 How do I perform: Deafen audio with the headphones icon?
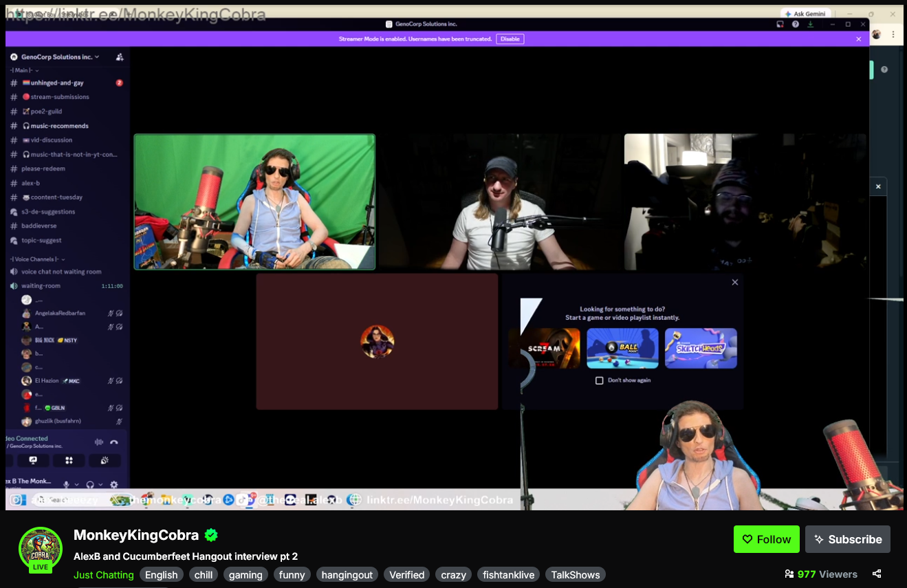point(90,485)
